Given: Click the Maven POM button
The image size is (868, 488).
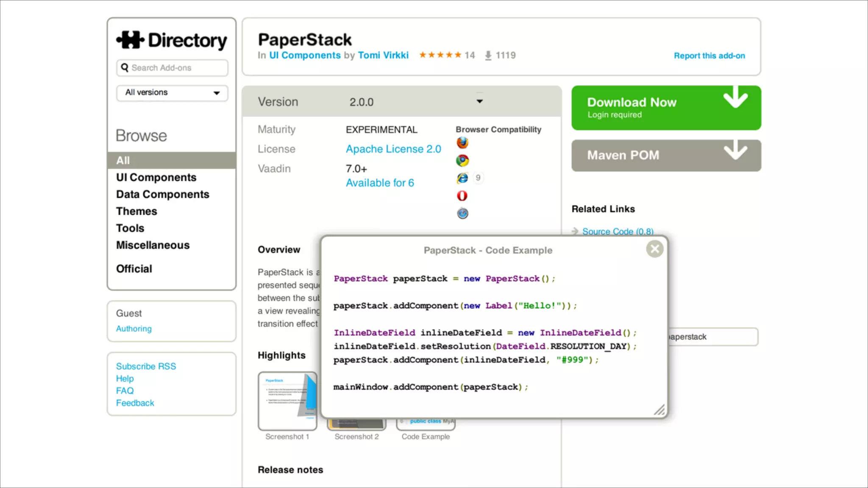Looking at the screenshot, I should pyautogui.click(x=666, y=155).
